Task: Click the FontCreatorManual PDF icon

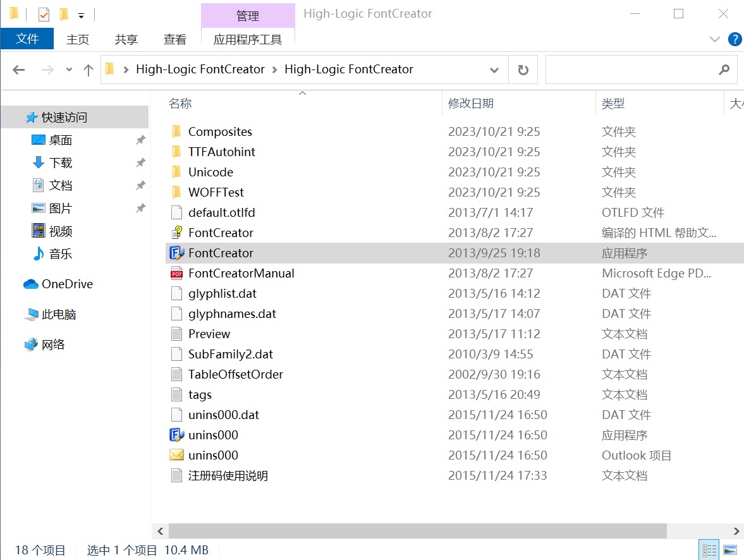Action: (x=176, y=273)
